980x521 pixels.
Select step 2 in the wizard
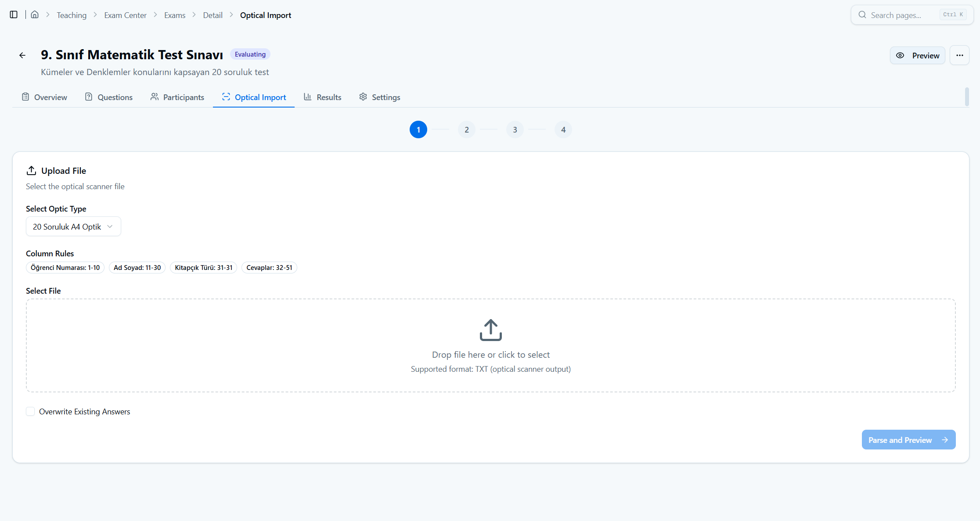[x=466, y=129]
